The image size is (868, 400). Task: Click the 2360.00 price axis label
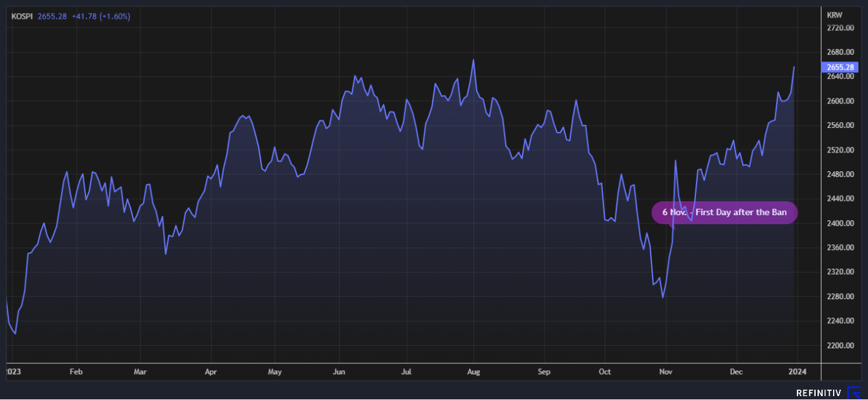click(840, 248)
